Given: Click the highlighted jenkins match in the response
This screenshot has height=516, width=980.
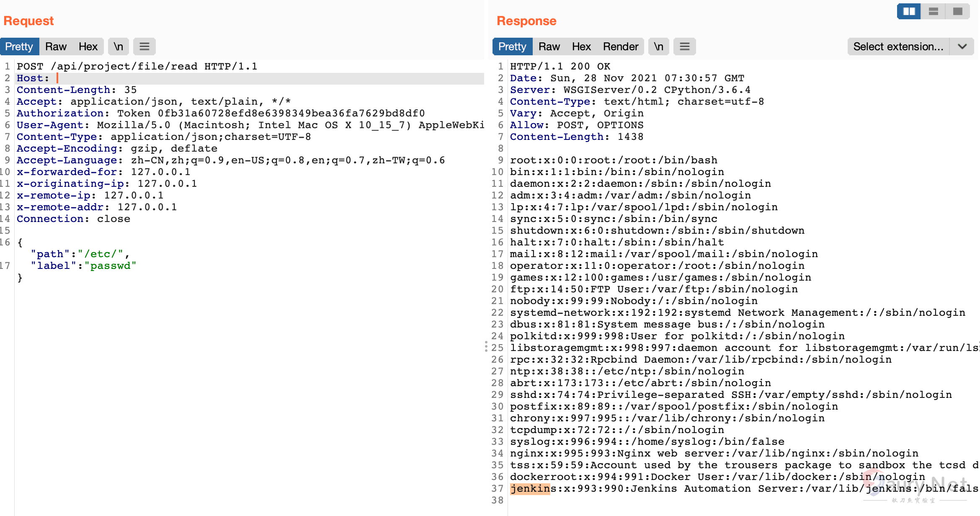Looking at the screenshot, I should 530,489.
